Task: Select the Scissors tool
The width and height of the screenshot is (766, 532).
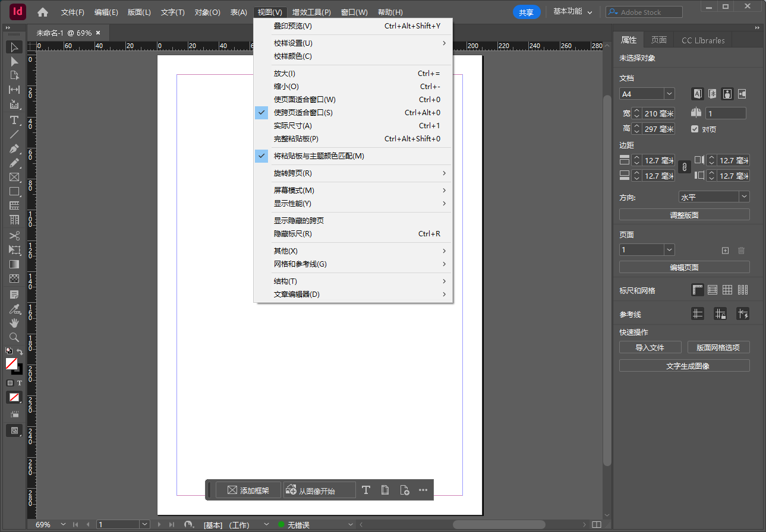Action: (14, 236)
